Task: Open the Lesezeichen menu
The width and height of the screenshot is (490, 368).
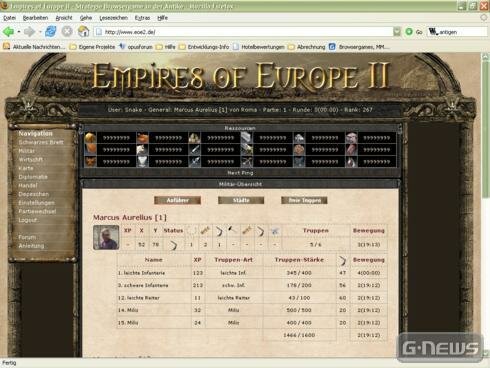Action: tap(113, 18)
